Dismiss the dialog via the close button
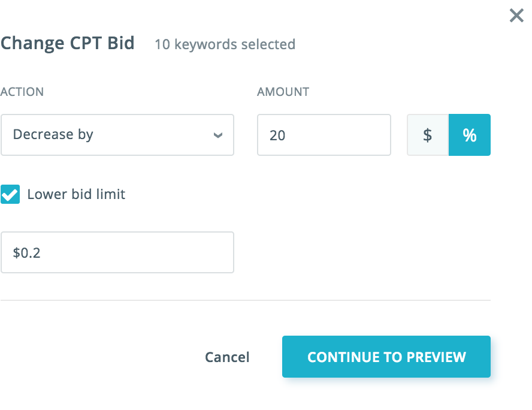The height and width of the screenshot is (410, 532). pyautogui.click(x=516, y=16)
